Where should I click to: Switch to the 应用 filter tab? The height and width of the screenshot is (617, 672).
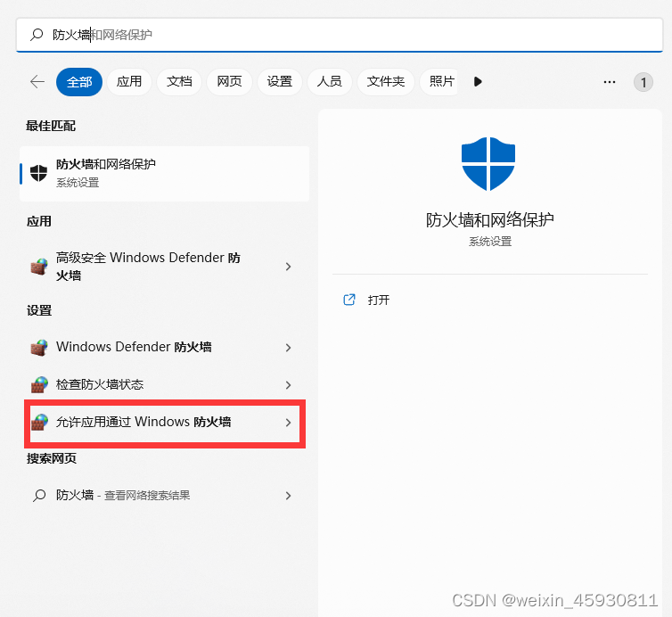(129, 81)
